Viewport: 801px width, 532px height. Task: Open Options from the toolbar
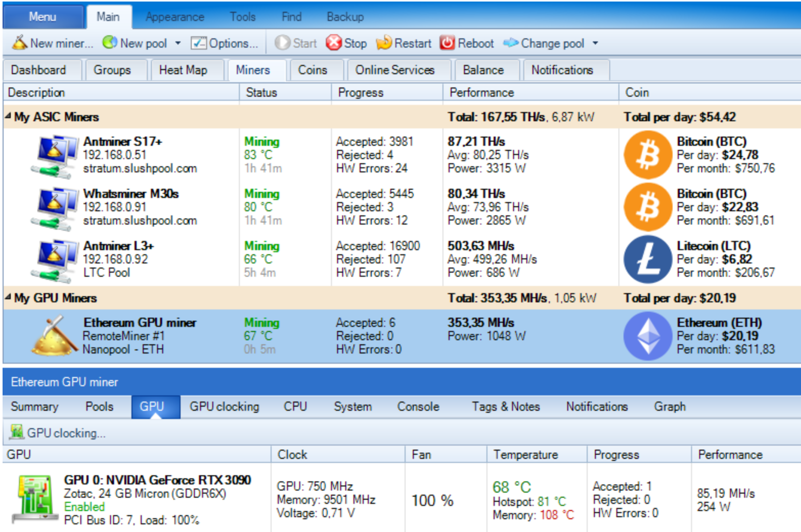coord(225,43)
